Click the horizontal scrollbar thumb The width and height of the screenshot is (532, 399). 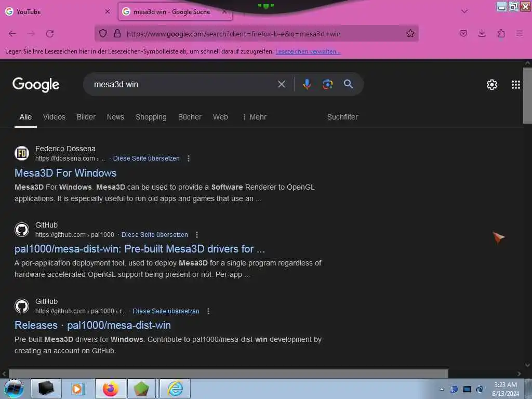[229, 374]
